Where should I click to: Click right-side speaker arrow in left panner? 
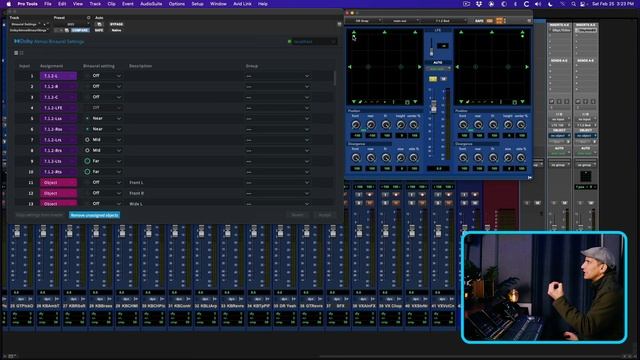coord(419,67)
